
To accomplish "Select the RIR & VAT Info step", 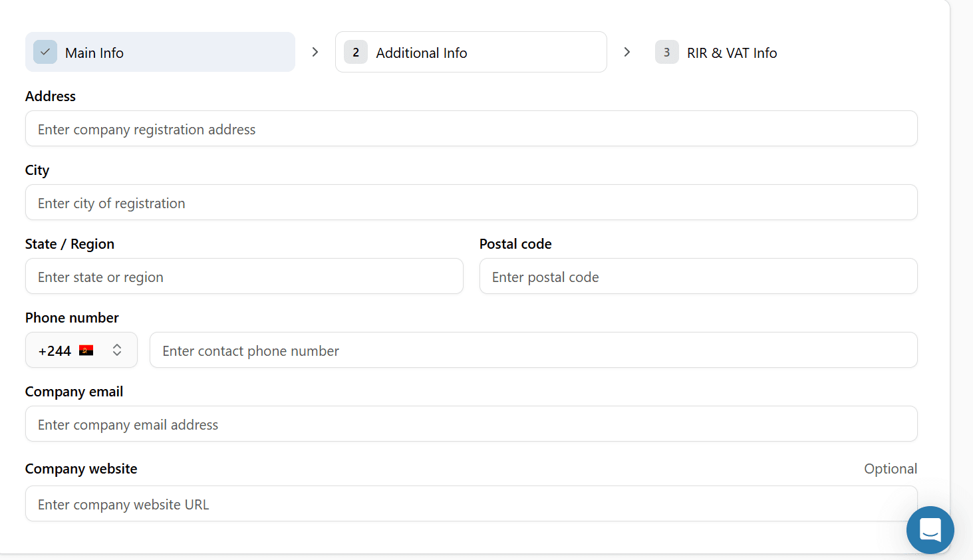I will click(x=717, y=53).
